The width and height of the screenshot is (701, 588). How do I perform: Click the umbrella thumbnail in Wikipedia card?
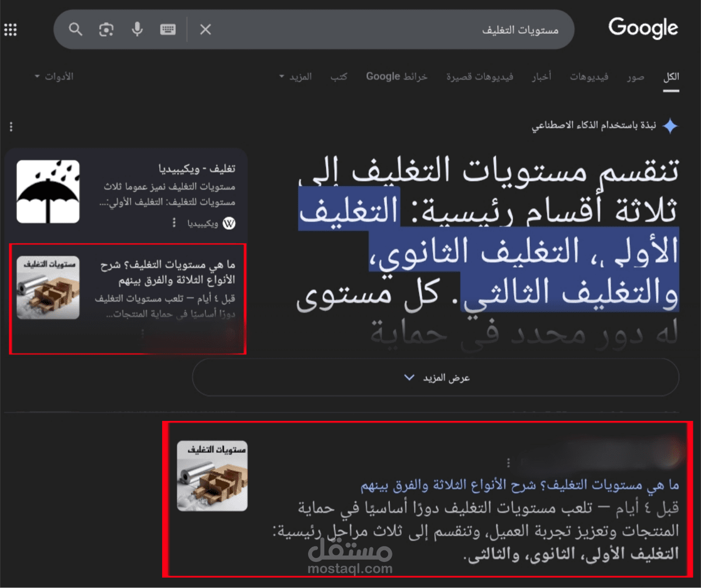[48, 192]
